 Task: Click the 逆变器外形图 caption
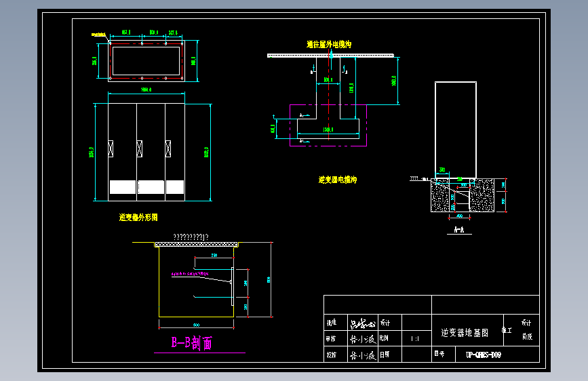coord(138,217)
